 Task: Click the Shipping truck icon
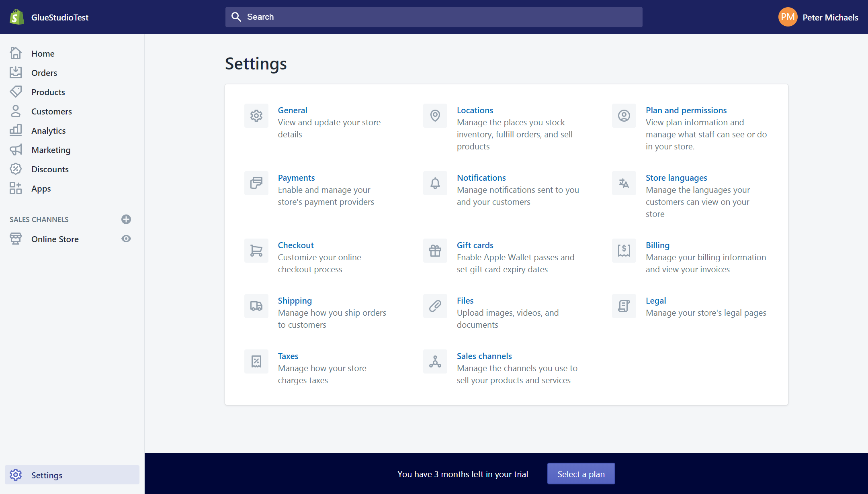(256, 306)
